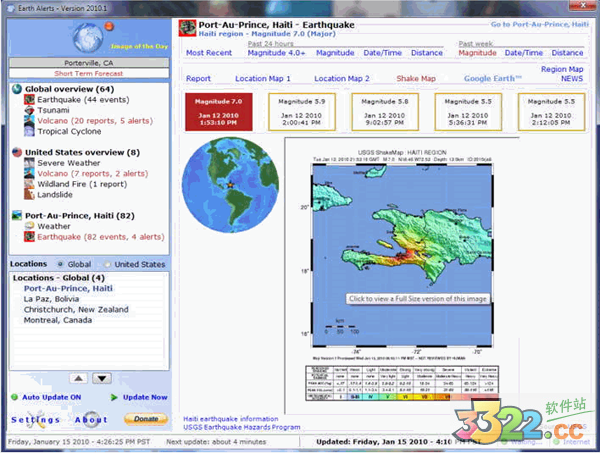Image resolution: width=600 pixels, height=453 pixels.
Task: Open the Short Term Forecast link
Action: click(x=89, y=73)
